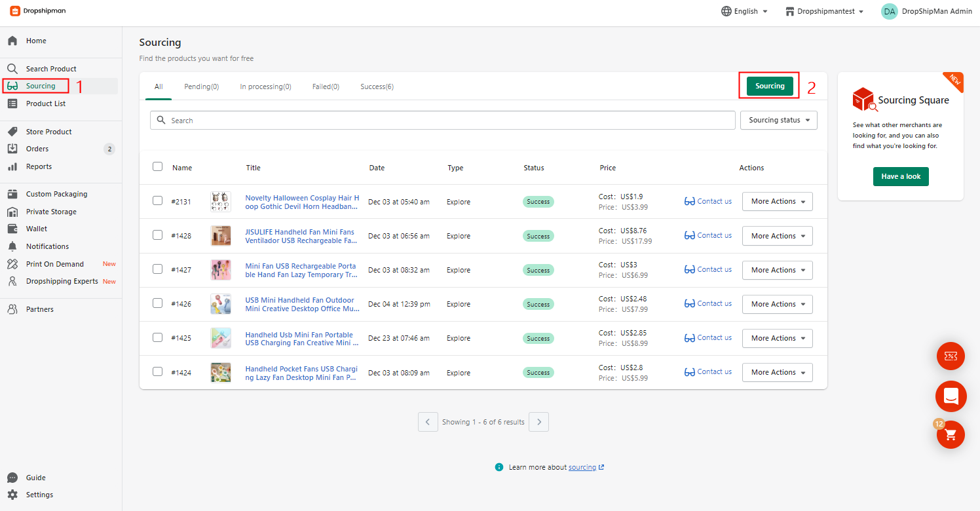The image size is (980, 511).
Task: Expand the Sourcing status dropdown
Action: click(778, 121)
